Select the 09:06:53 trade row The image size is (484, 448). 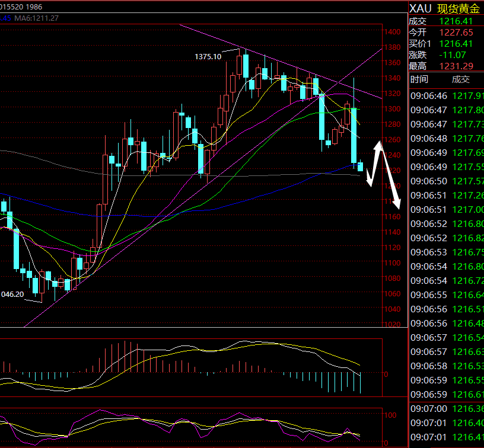tap(447, 252)
